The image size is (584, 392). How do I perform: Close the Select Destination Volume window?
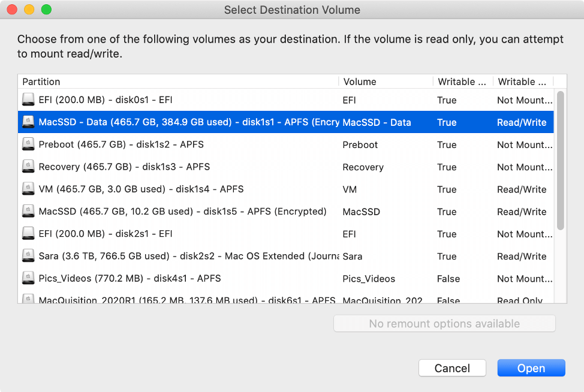[x=11, y=10]
